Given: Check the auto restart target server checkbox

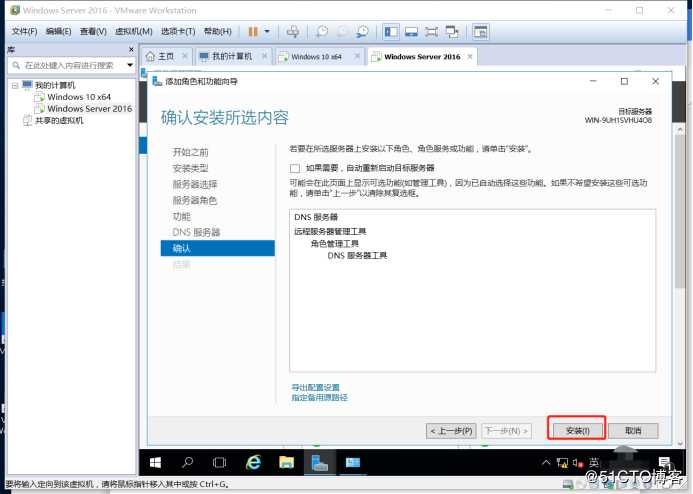Looking at the screenshot, I should [x=295, y=168].
